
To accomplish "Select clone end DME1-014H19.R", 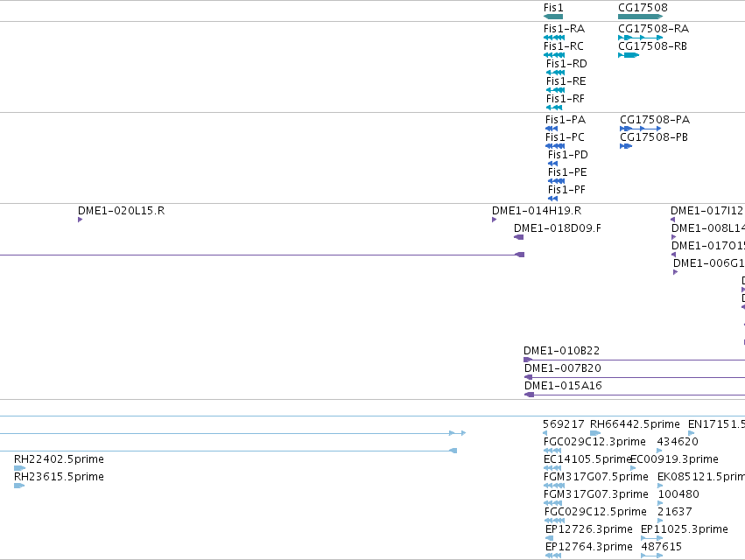I will pos(537,211).
